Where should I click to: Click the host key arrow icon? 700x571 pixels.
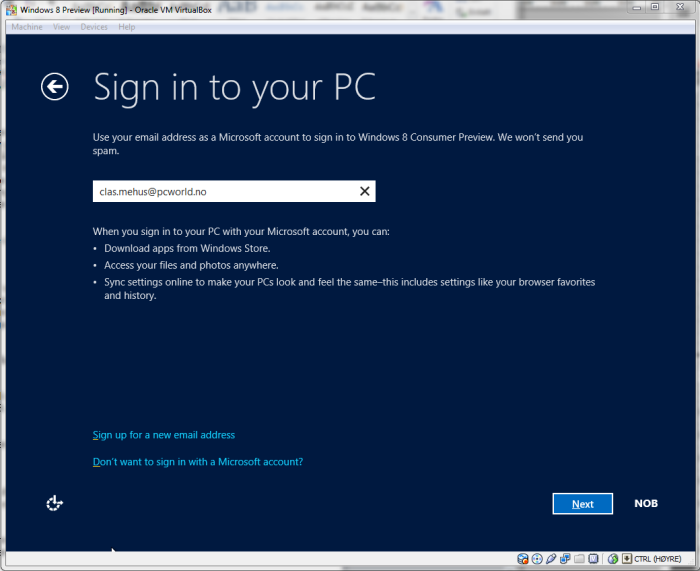click(x=627, y=558)
